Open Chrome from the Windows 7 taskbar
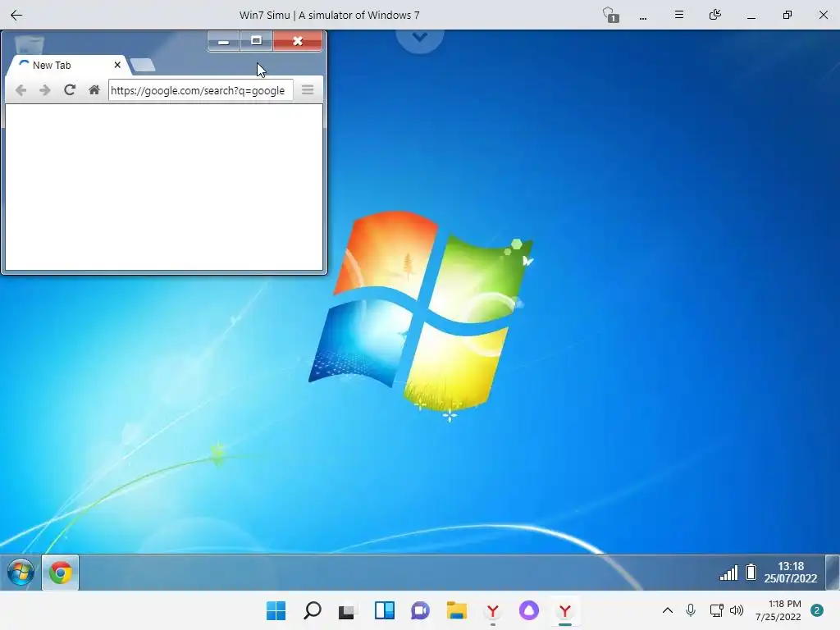Viewport: 840px width, 630px height. coord(61,573)
